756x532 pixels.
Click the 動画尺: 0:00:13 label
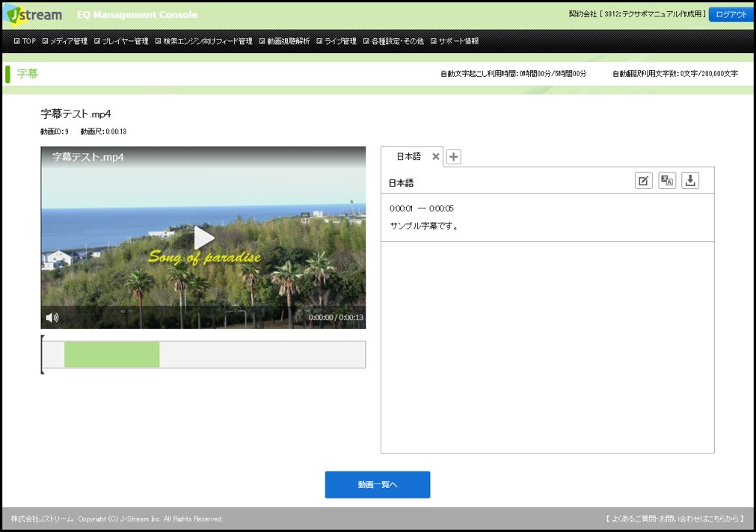tap(103, 132)
